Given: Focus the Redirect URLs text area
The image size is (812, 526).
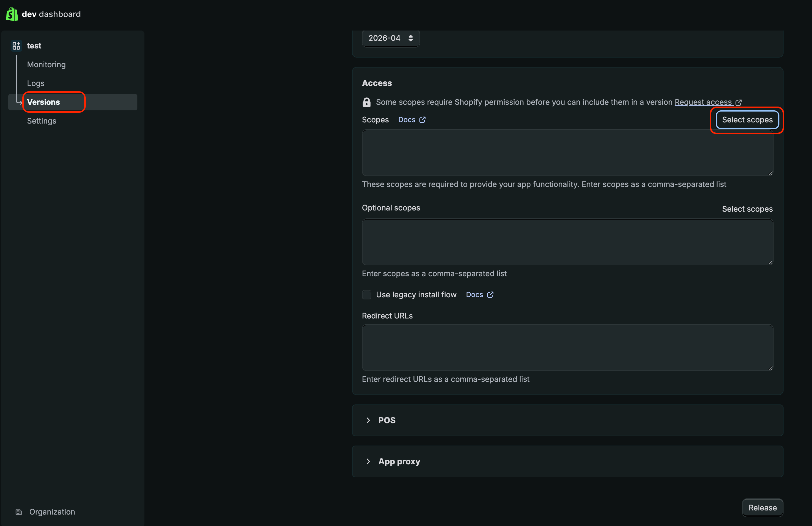Looking at the screenshot, I should tap(567, 348).
